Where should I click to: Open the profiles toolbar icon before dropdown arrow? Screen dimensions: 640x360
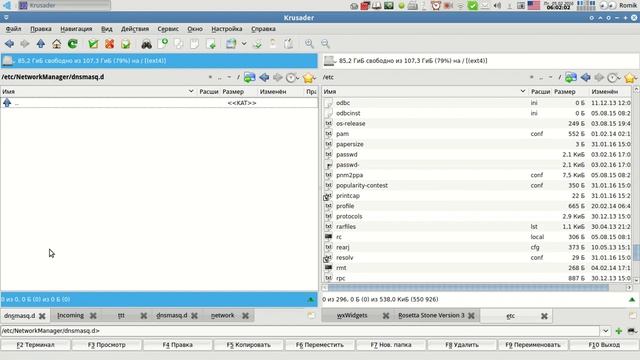click(x=231, y=44)
